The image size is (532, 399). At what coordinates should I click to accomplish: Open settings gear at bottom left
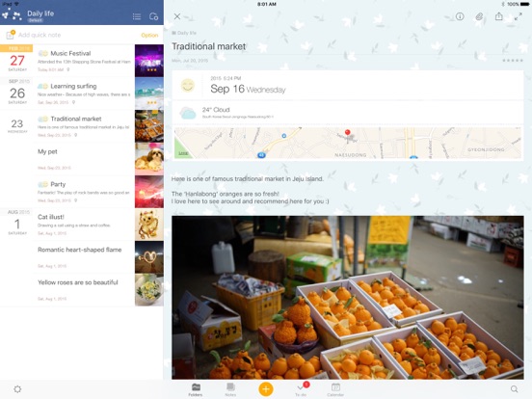tap(17, 389)
